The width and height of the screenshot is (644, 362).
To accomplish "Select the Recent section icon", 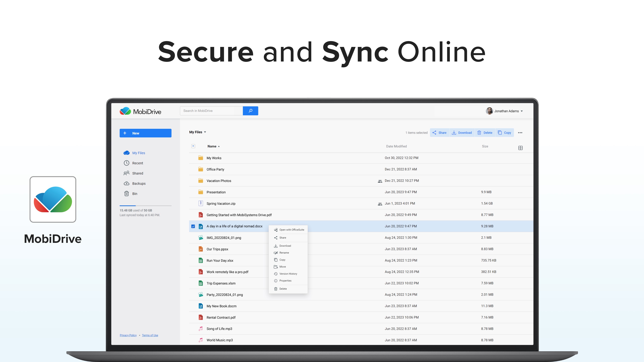I will tap(126, 163).
